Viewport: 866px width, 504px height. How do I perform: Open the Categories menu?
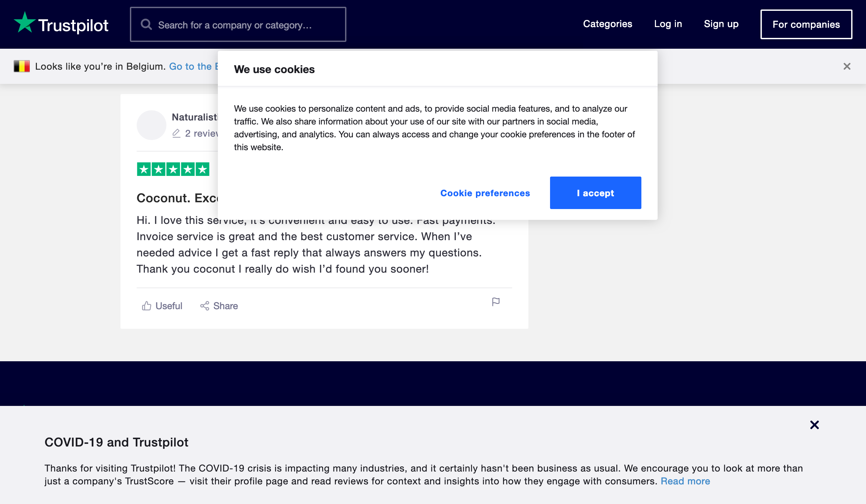[607, 24]
